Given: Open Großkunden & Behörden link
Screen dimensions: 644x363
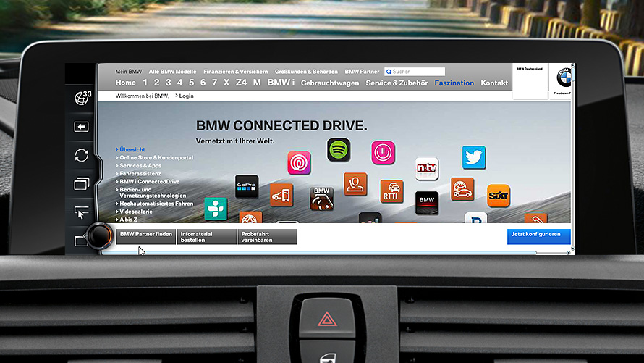Looking at the screenshot, I should (306, 72).
